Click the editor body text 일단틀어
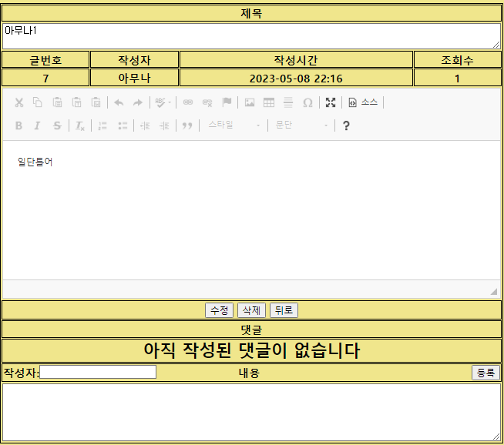The image size is (504, 445). [35, 162]
